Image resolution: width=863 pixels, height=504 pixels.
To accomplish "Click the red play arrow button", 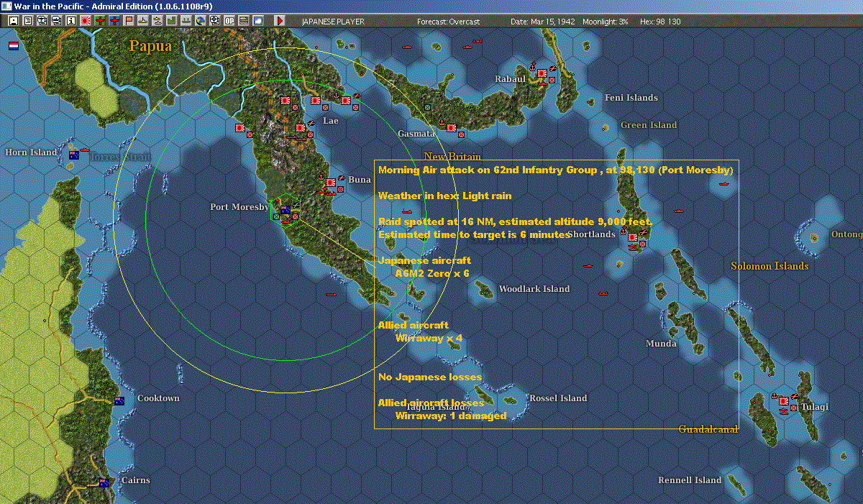I will pyautogui.click(x=279, y=21).
